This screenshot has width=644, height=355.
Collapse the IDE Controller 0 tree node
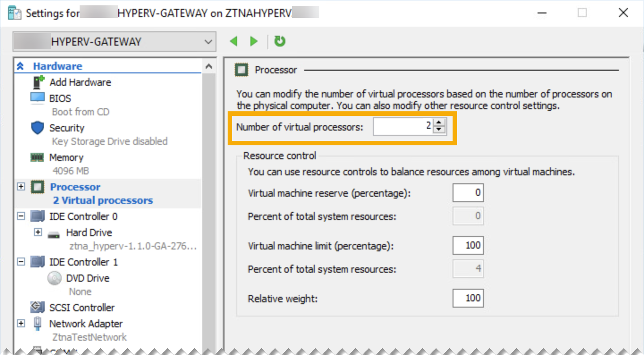(x=21, y=216)
